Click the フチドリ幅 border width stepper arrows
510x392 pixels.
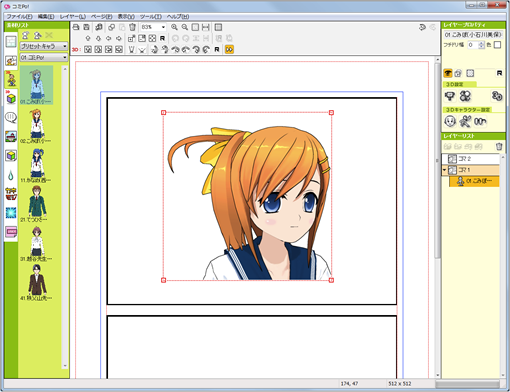[481, 45]
